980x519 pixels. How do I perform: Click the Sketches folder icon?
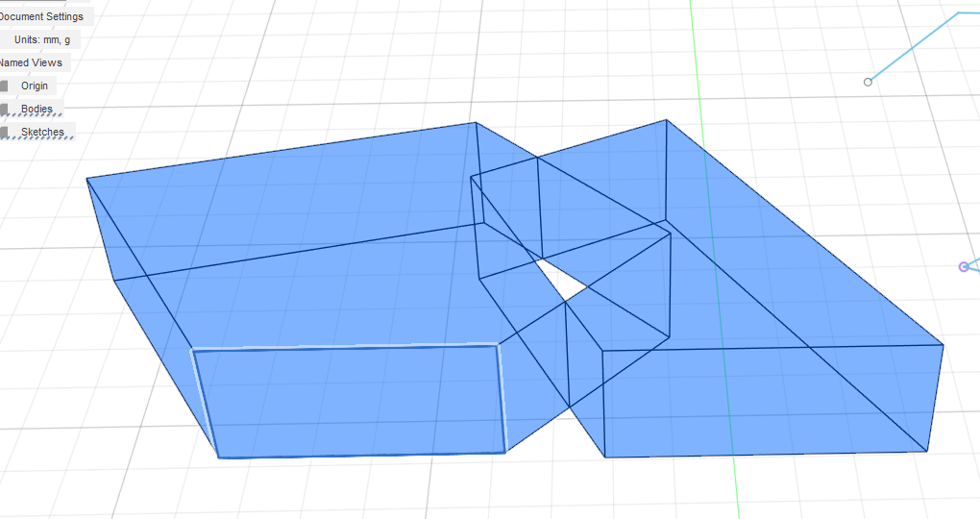pyautogui.click(x=5, y=133)
